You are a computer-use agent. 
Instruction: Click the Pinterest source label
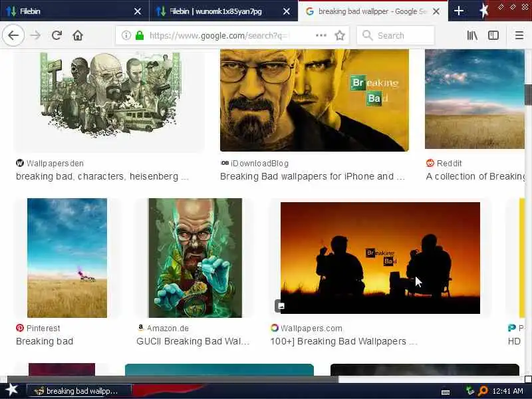click(43, 328)
